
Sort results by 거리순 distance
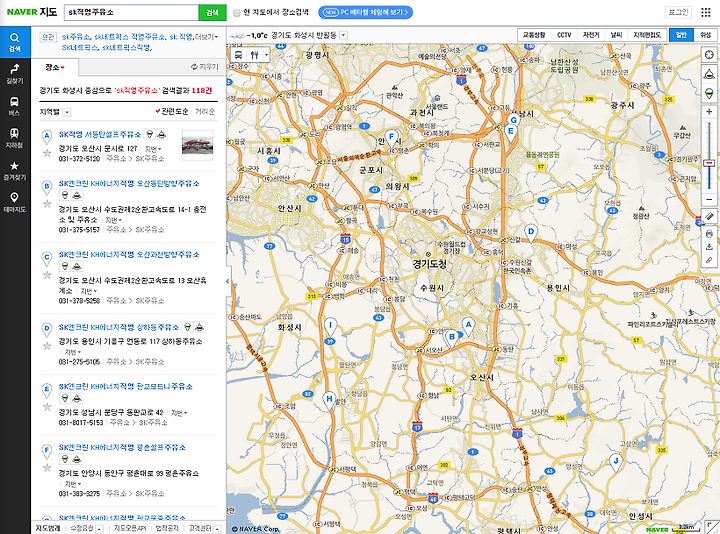205,112
